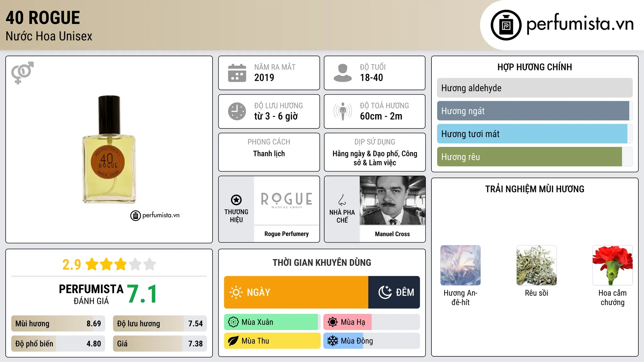Select the Đêm nighttime segment
The height and width of the screenshot is (362, 644).
click(394, 292)
